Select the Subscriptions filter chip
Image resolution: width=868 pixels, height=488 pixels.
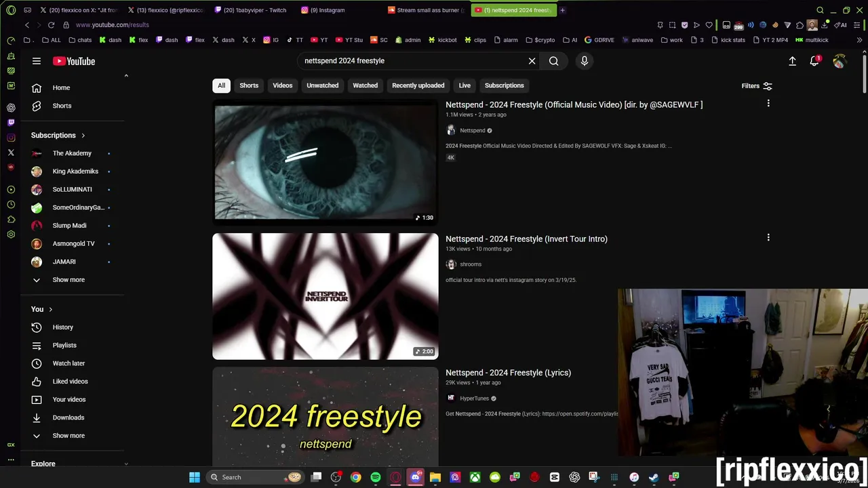pyautogui.click(x=504, y=85)
